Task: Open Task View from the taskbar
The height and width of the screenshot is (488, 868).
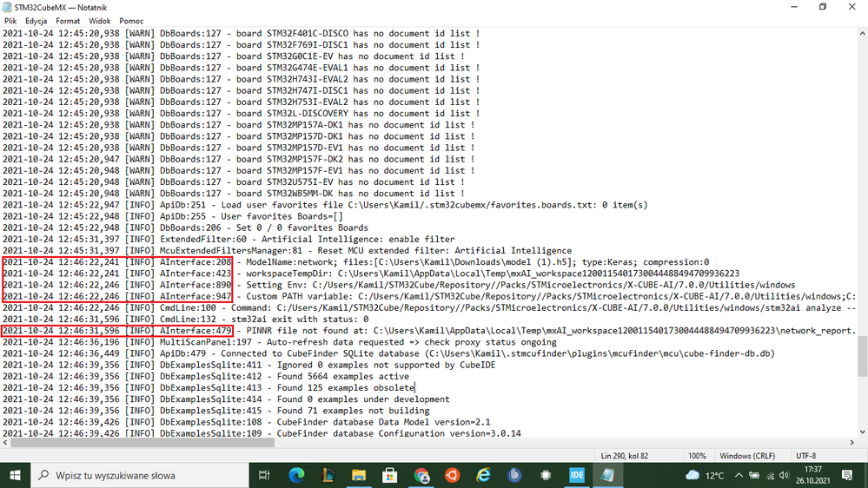Action: tap(264, 475)
